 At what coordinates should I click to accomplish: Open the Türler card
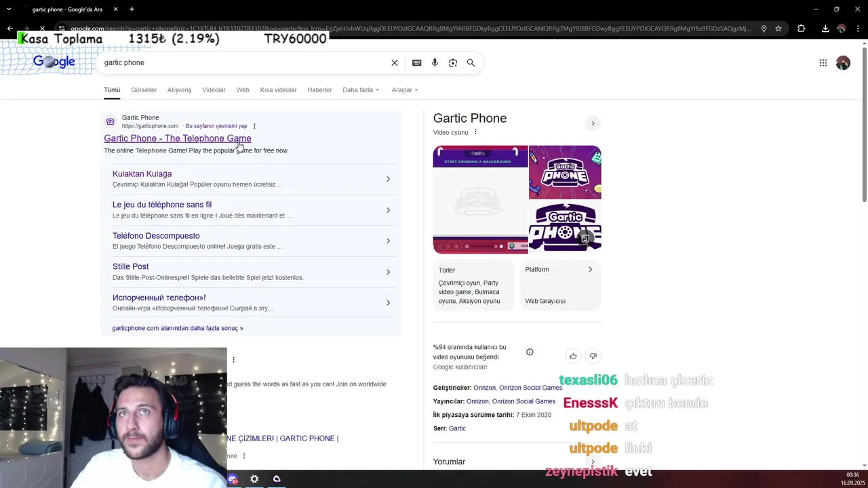(473, 285)
